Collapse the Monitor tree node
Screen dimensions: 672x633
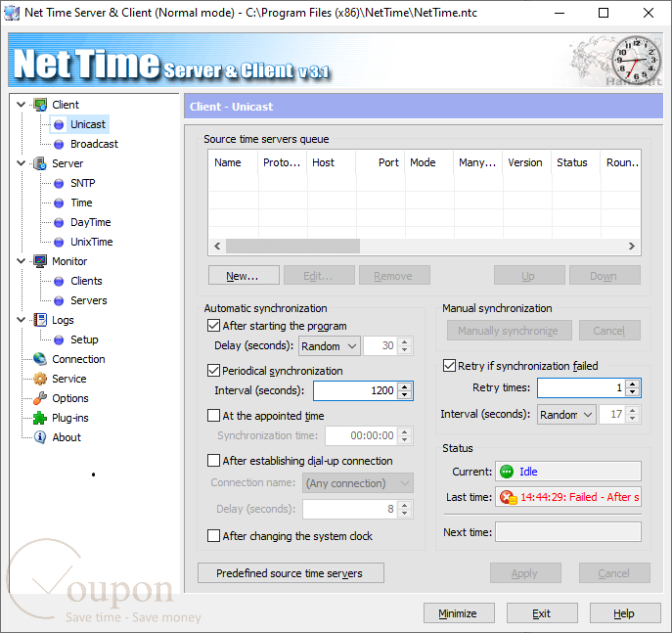[x=21, y=260]
